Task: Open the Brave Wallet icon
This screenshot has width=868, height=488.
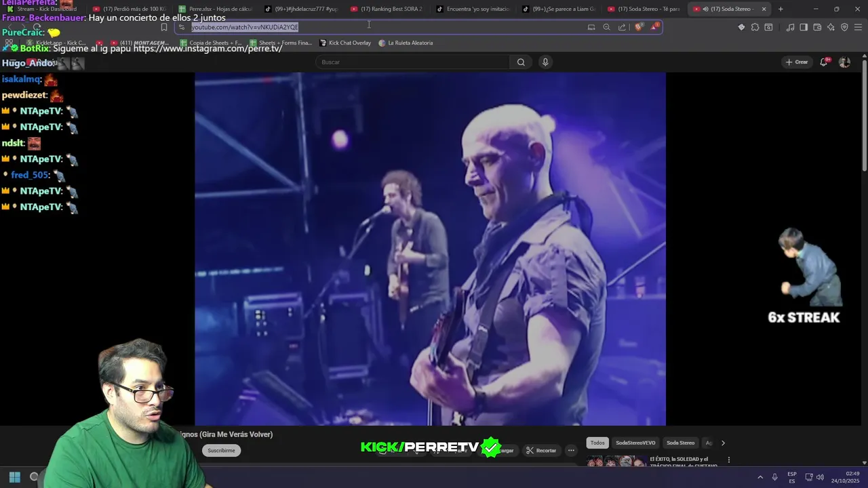Action: tap(817, 27)
